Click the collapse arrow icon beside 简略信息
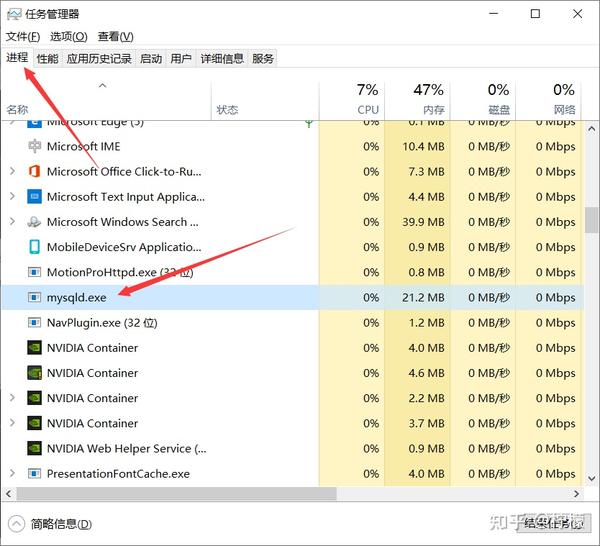The image size is (600, 546). 16,524
